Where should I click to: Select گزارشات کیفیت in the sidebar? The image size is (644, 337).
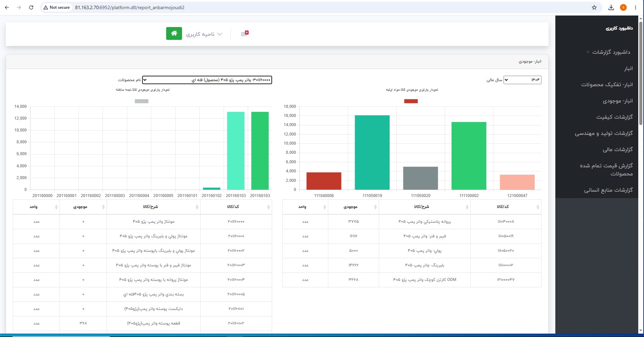point(614,117)
